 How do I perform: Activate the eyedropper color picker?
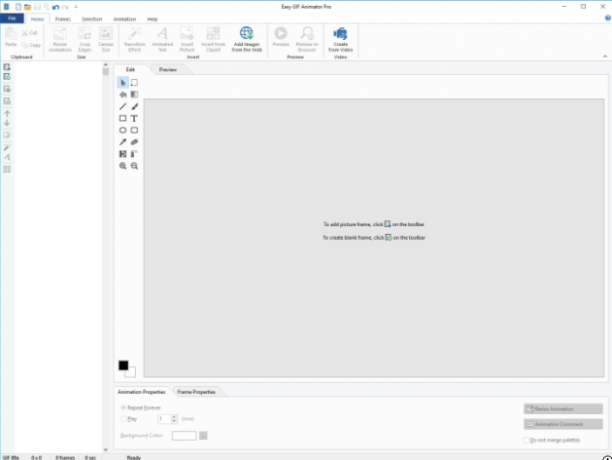(123, 142)
